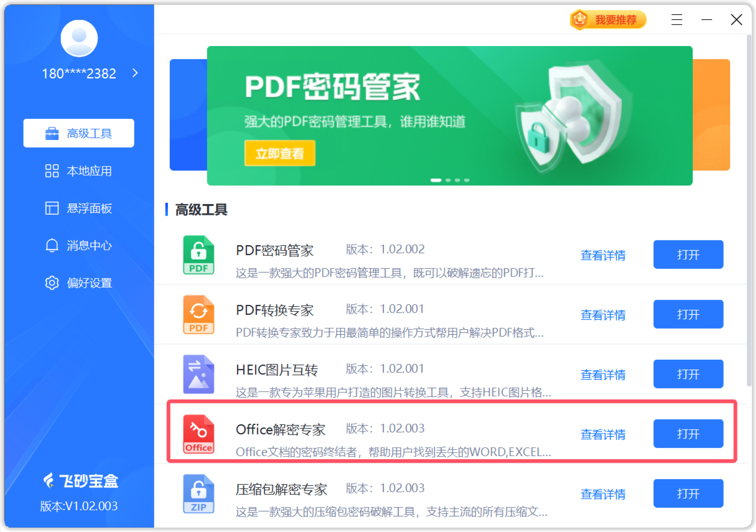The height and width of the screenshot is (532, 756).
Task: Select the 高级工具 sidebar menu
Action: [x=79, y=133]
